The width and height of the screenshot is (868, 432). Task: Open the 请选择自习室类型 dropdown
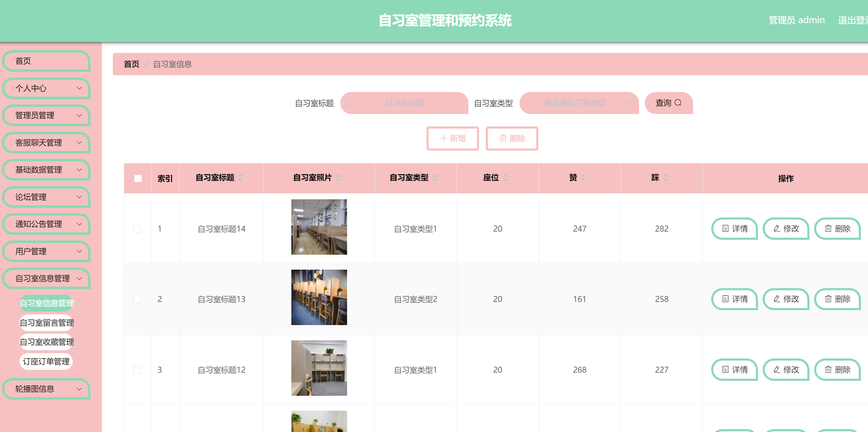click(x=579, y=103)
